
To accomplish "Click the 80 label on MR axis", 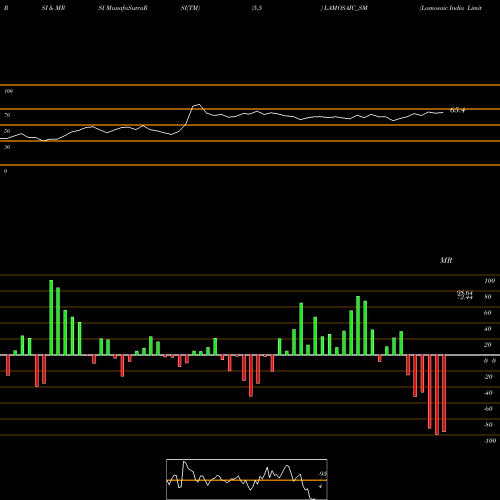I will tap(488, 297).
